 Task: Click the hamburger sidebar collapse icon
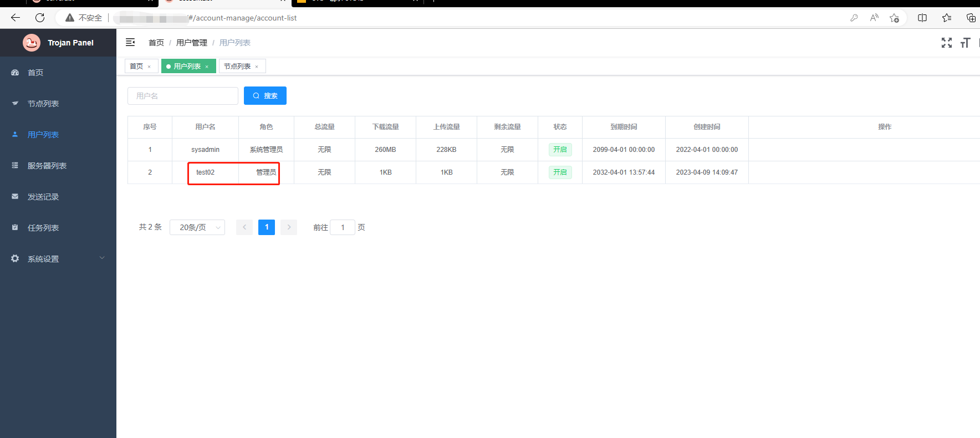130,42
